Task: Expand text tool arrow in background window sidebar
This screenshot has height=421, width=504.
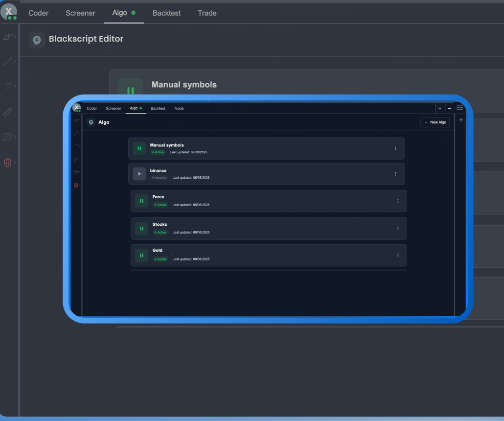Action: 15,86
